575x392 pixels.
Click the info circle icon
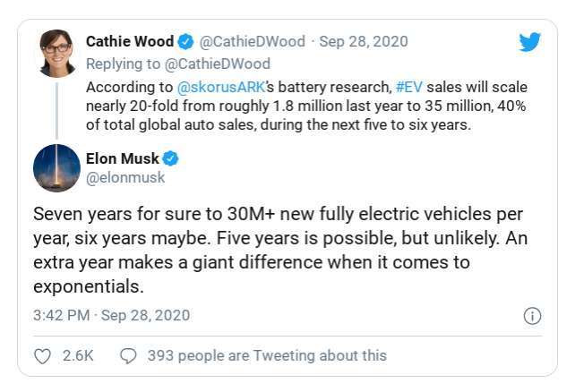point(532,316)
